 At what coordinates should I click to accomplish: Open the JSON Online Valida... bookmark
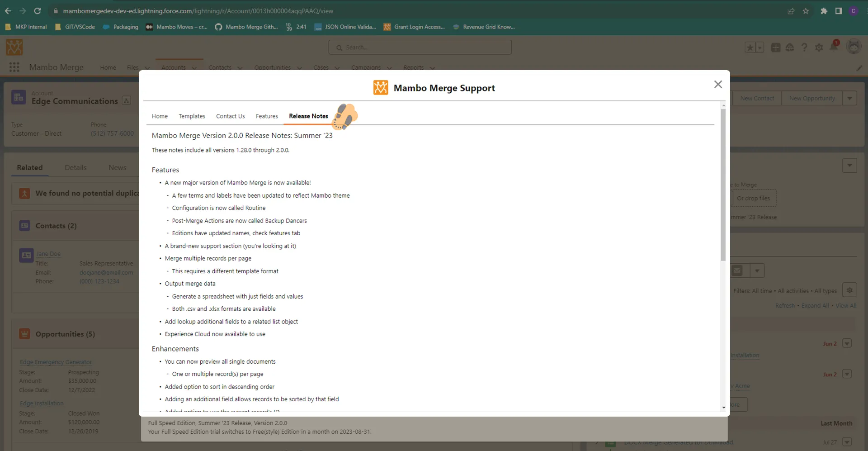pyautogui.click(x=345, y=27)
